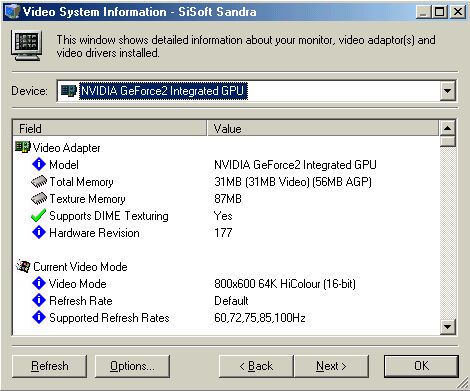This screenshot has width=470, height=391.
Task: Click the Video Adapter card icon
Action: tap(23, 147)
